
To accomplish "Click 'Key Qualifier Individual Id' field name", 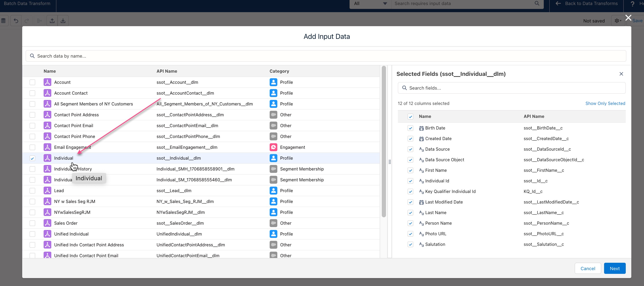I will [x=450, y=191].
